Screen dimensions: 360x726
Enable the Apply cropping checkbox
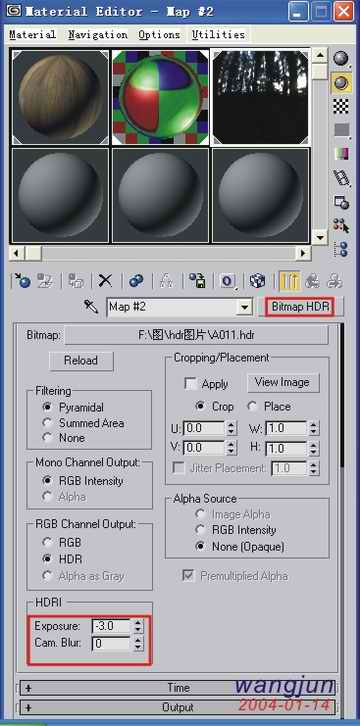pos(190,384)
